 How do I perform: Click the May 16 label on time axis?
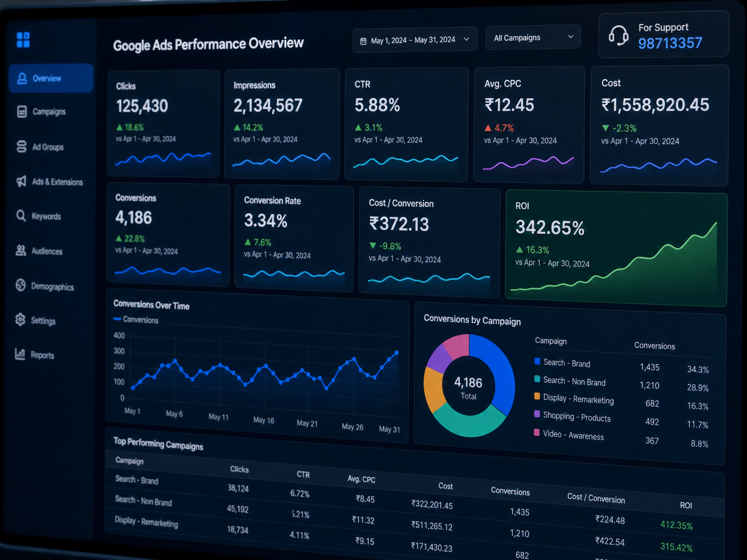coord(264,420)
